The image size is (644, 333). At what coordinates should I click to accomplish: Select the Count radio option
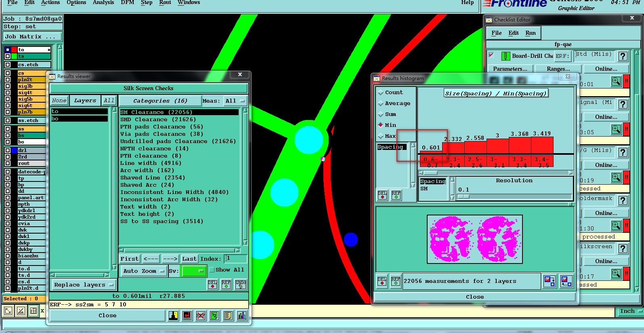(381, 93)
